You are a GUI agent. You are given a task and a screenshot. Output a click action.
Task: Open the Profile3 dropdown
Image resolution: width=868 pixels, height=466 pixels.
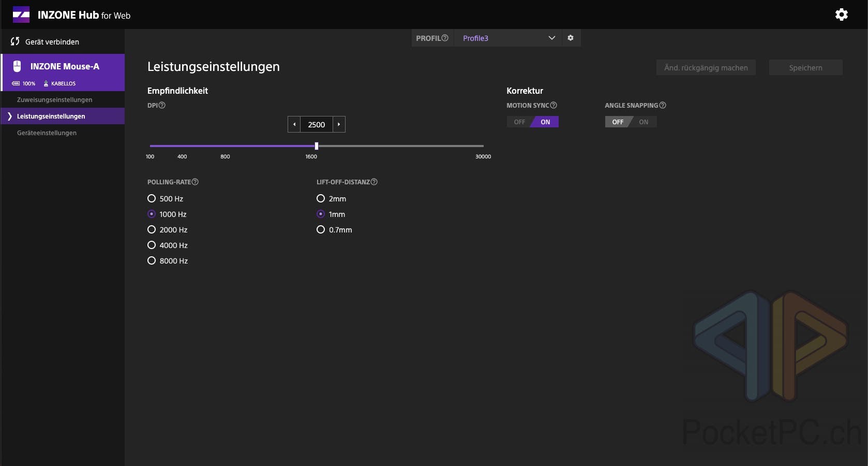507,38
